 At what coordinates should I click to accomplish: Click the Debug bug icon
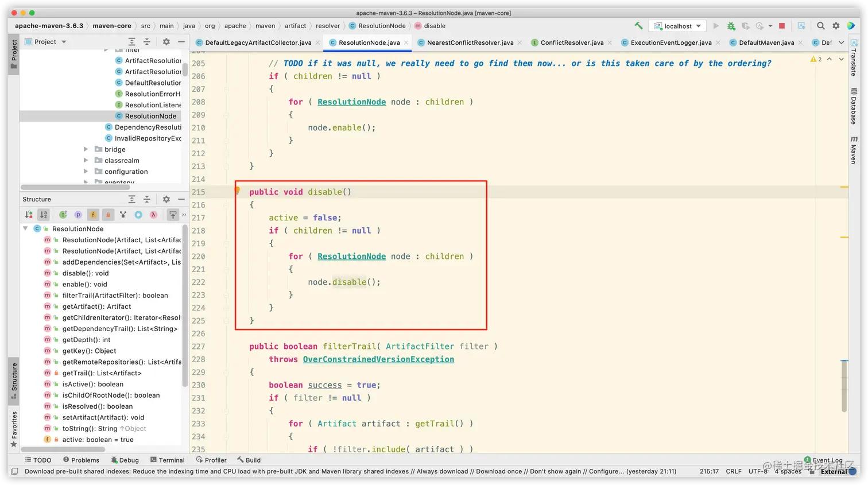tap(731, 26)
